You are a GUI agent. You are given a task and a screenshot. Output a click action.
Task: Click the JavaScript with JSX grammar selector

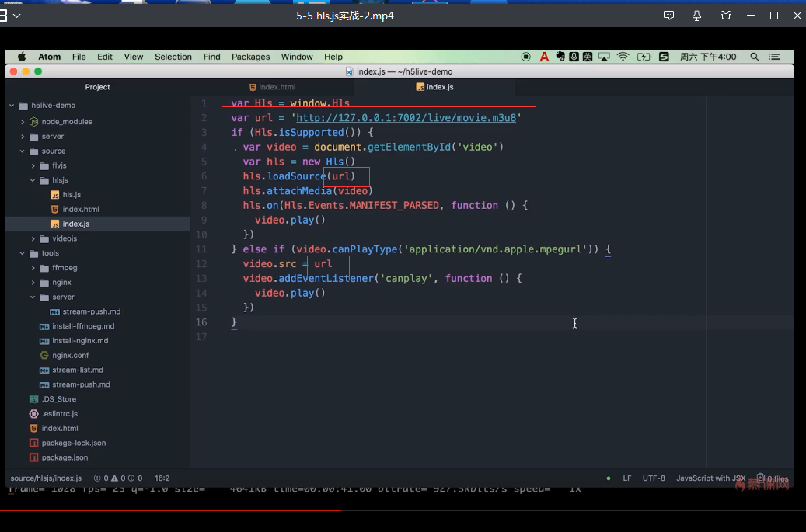(710, 478)
